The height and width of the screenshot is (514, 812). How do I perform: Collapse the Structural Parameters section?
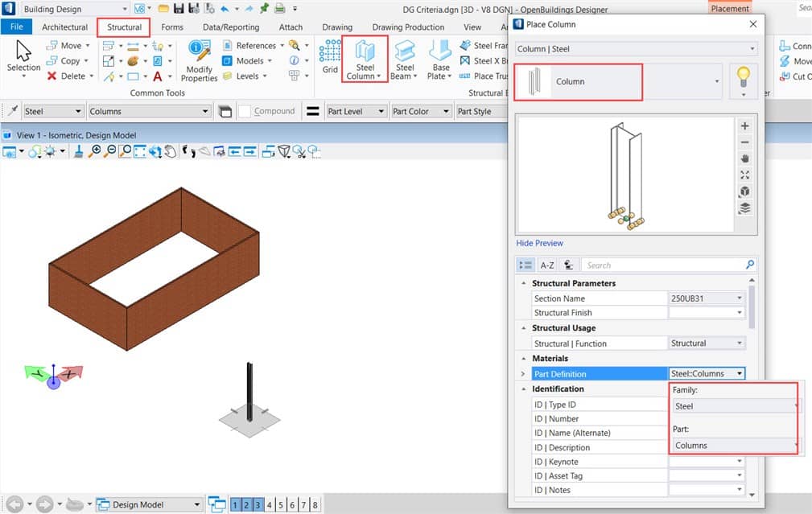tap(524, 283)
